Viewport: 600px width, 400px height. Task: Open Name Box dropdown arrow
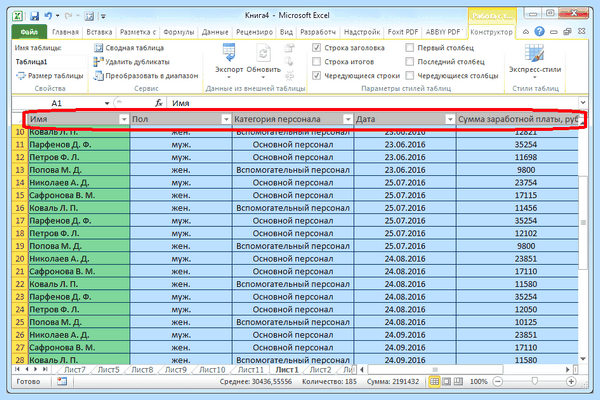(107, 103)
